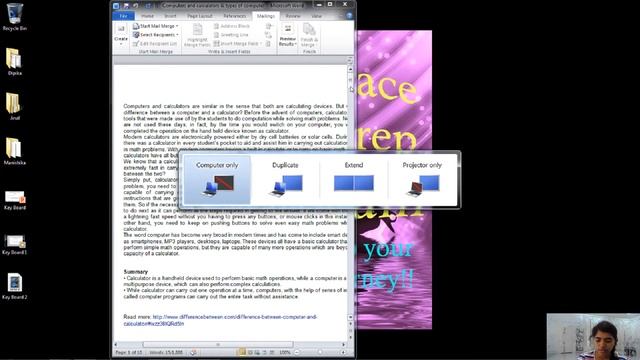Switch to the View ribbon tab
640x360 pixels.
316,16
